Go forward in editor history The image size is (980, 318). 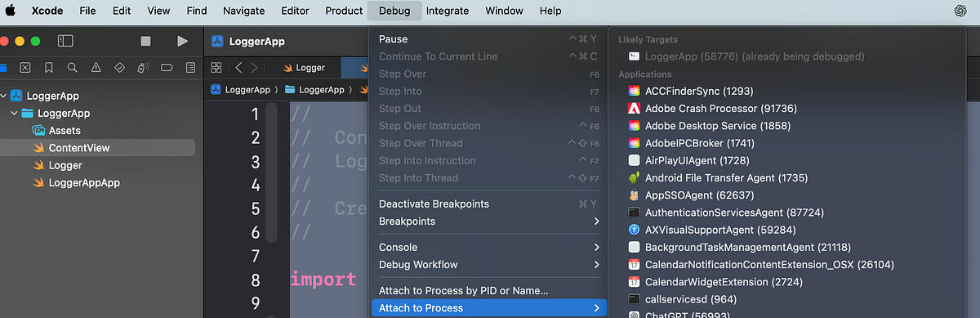pos(255,68)
